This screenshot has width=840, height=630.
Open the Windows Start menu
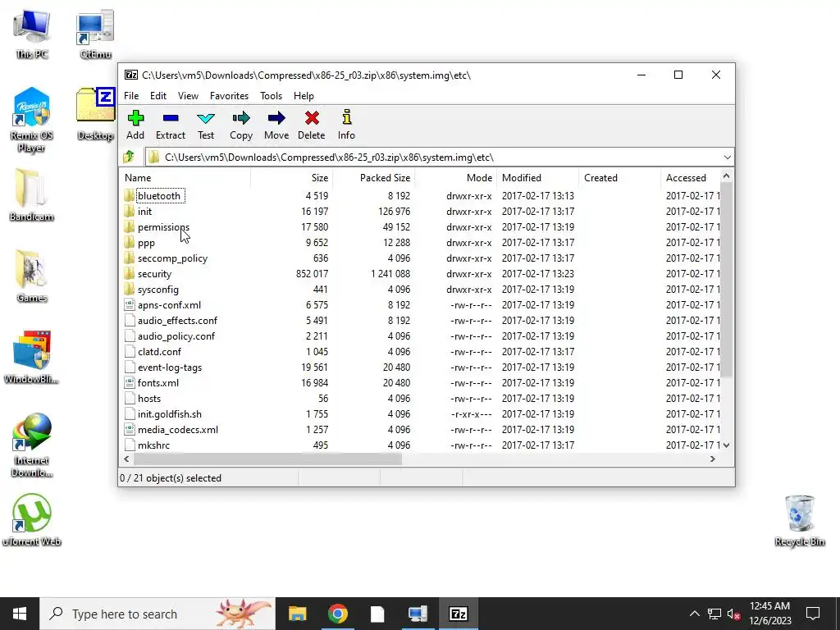[20, 614]
